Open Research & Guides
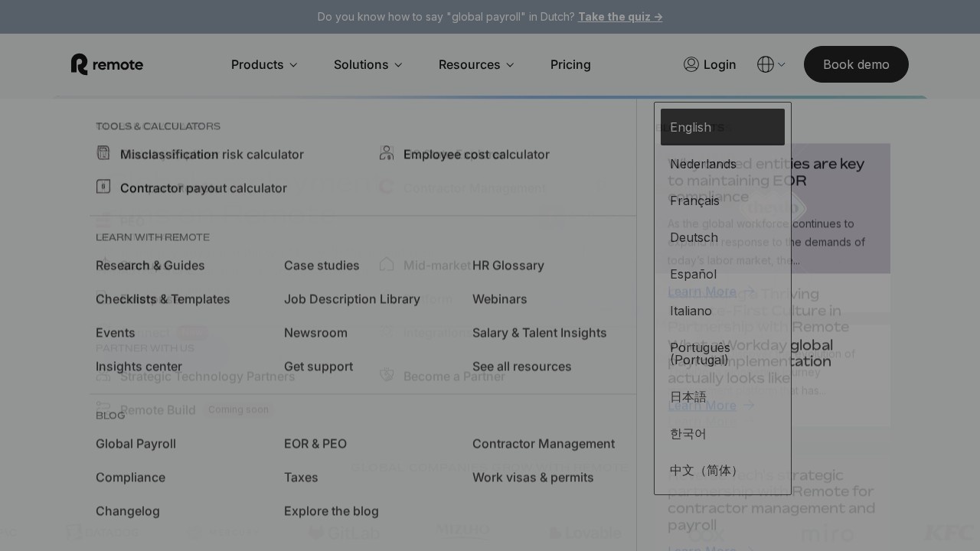Screen dimensions: 980x551 point(150,265)
